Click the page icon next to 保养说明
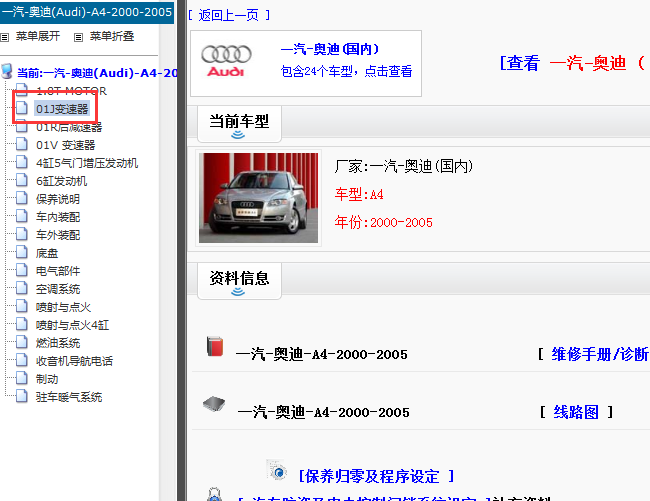650x501 pixels. pyautogui.click(x=22, y=198)
